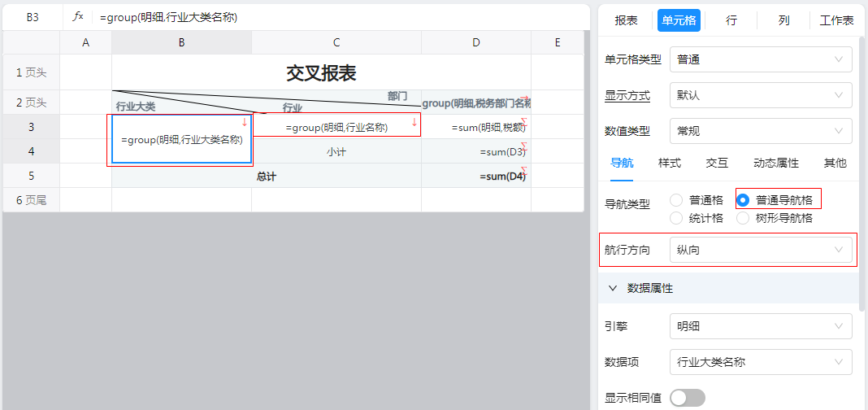Click sigma icon in 小计 row D4
This screenshot has height=410, width=868.
click(524, 146)
